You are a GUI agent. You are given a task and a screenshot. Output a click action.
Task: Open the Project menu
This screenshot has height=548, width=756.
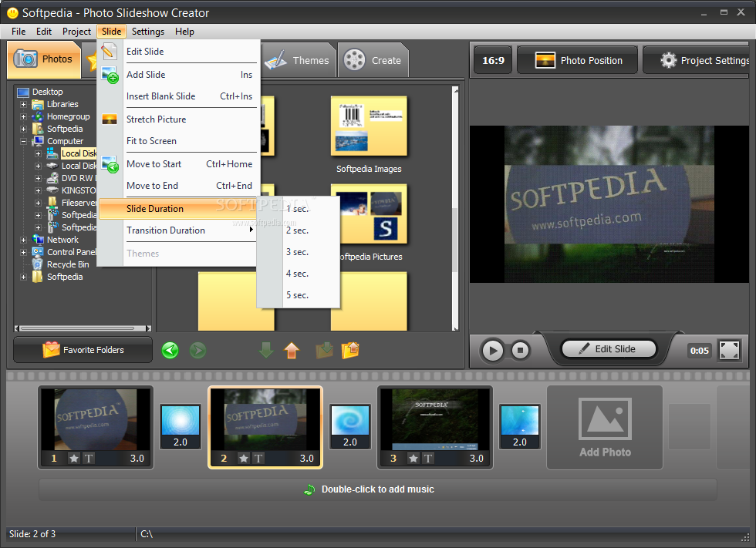point(76,32)
